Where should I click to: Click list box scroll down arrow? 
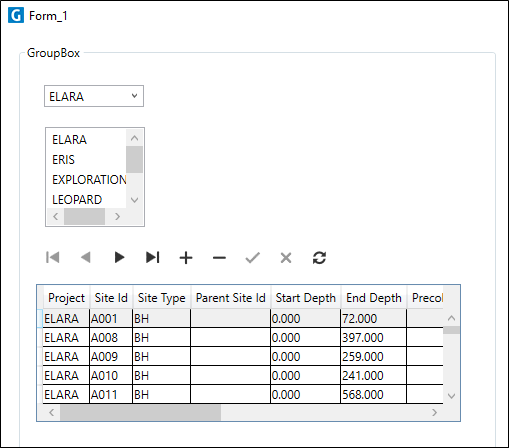[x=135, y=200]
